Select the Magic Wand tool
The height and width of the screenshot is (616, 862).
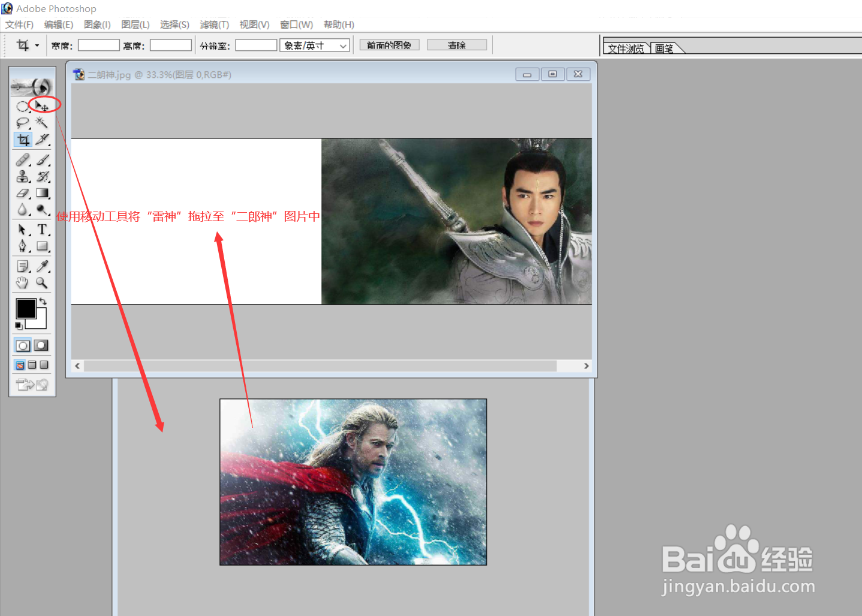click(x=42, y=123)
